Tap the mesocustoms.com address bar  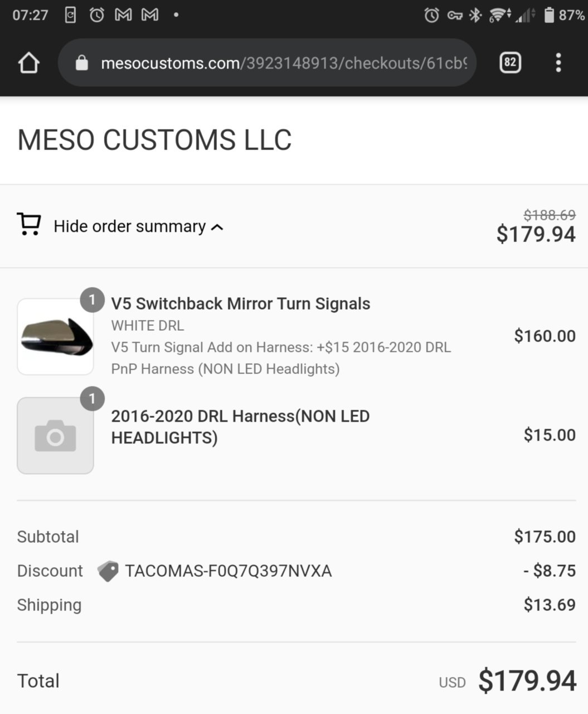267,62
